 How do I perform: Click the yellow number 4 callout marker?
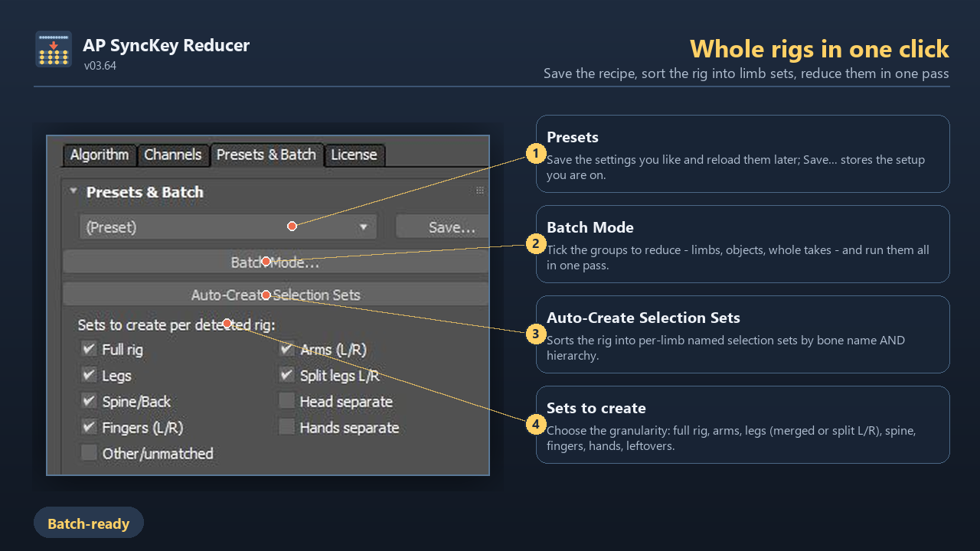pyautogui.click(x=536, y=425)
